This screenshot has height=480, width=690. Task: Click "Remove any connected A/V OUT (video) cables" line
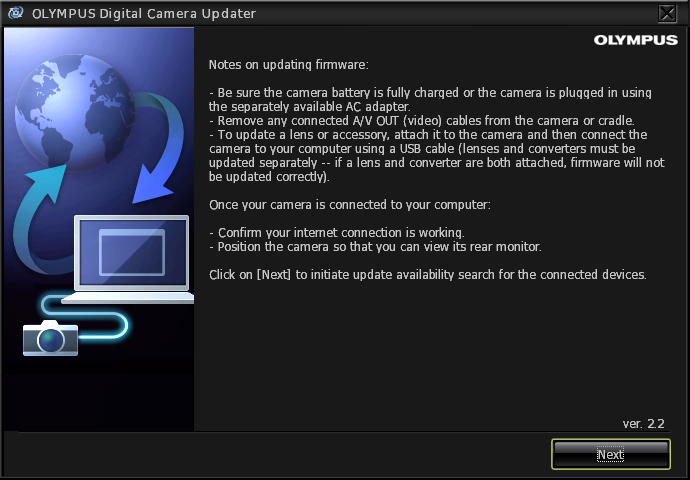(x=422, y=121)
